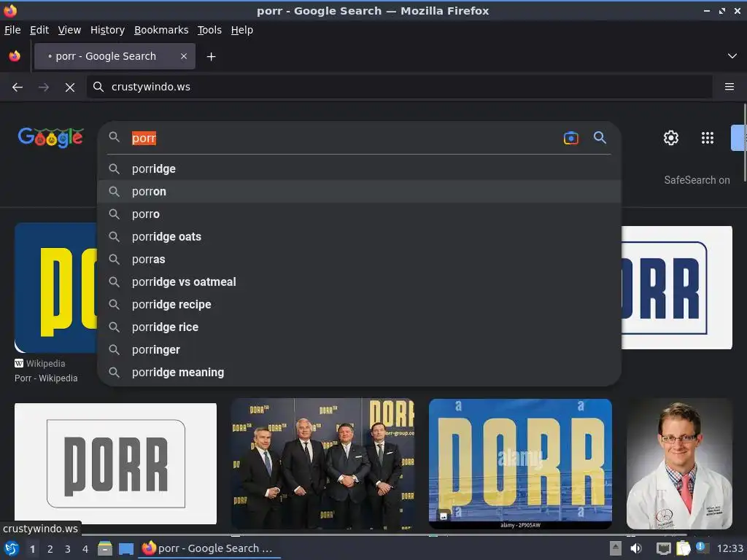Open Google quick settings gear
This screenshot has width=747, height=560.
click(671, 138)
